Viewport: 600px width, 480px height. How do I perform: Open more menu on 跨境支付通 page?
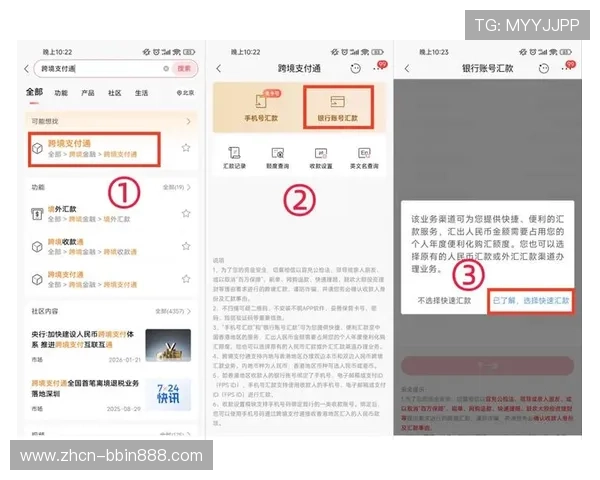click(x=377, y=68)
